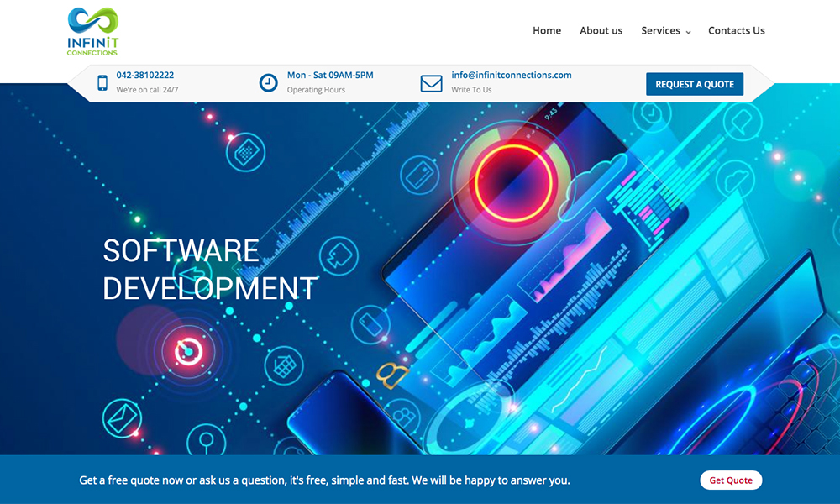Click the white Get Quote button
The height and width of the screenshot is (504, 840).
tap(731, 480)
